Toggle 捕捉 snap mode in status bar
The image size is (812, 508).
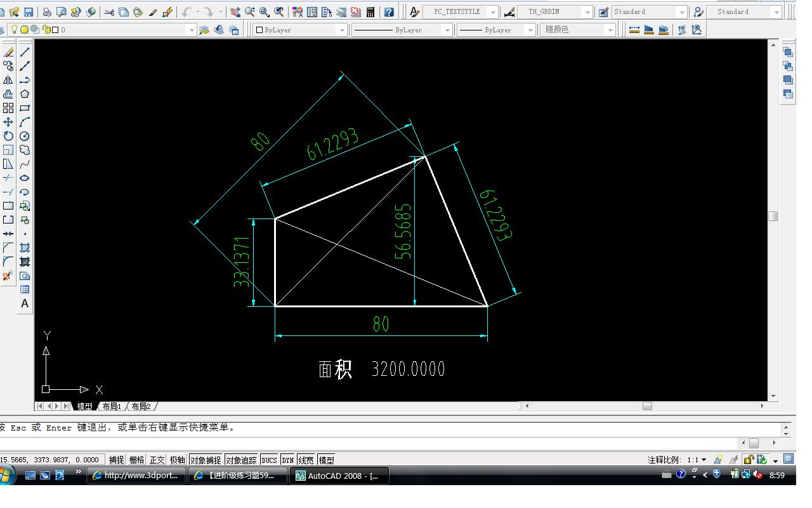[x=117, y=460]
